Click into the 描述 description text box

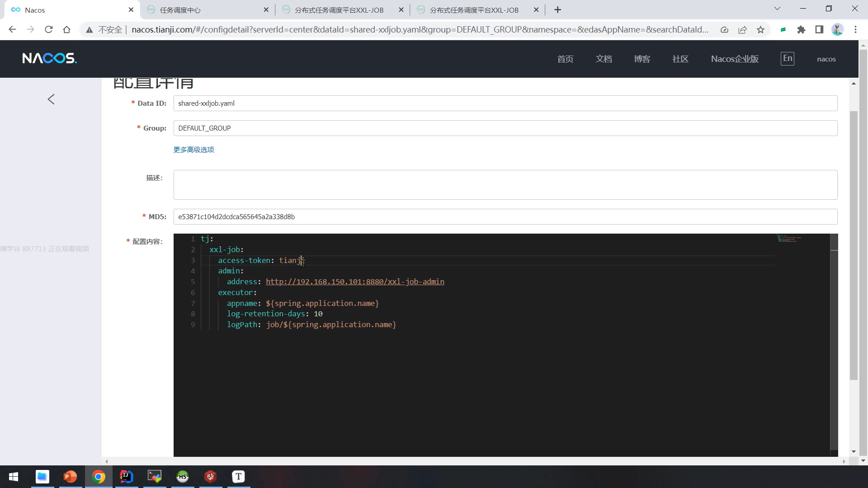pyautogui.click(x=505, y=185)
